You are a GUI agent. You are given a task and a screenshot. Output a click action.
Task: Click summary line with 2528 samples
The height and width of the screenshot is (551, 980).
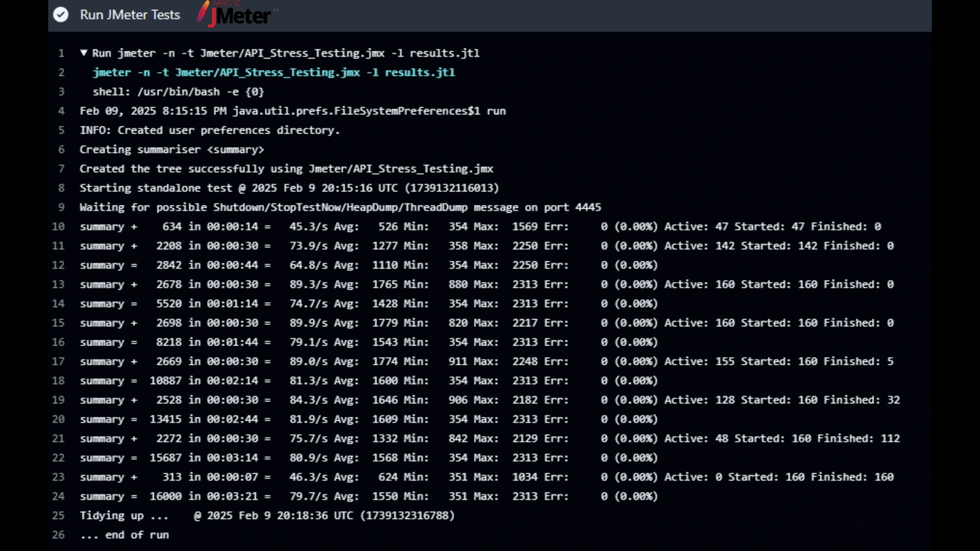(490, 399)
